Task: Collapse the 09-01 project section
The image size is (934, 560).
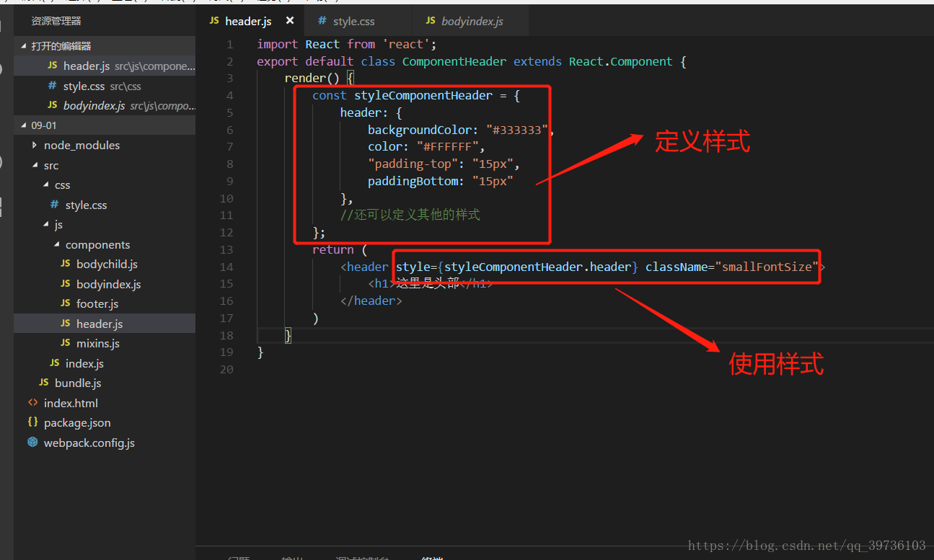Action: click(x=105, y=125)
